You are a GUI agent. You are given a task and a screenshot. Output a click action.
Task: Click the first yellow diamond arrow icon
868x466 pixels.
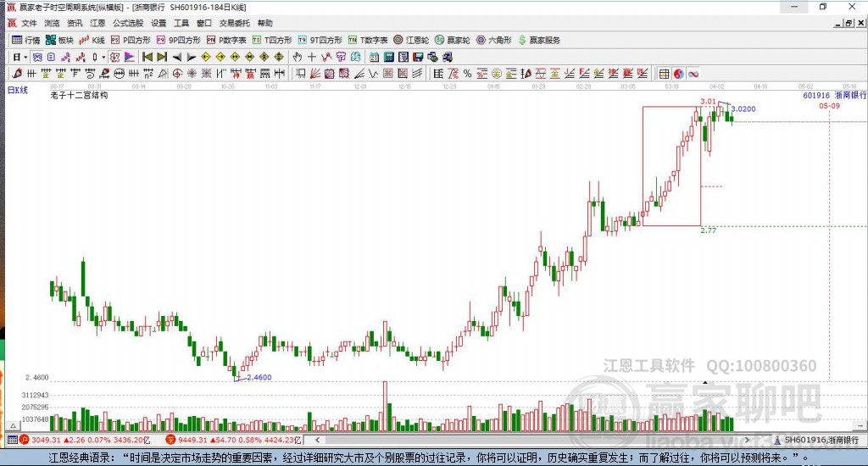pos(206,57)
